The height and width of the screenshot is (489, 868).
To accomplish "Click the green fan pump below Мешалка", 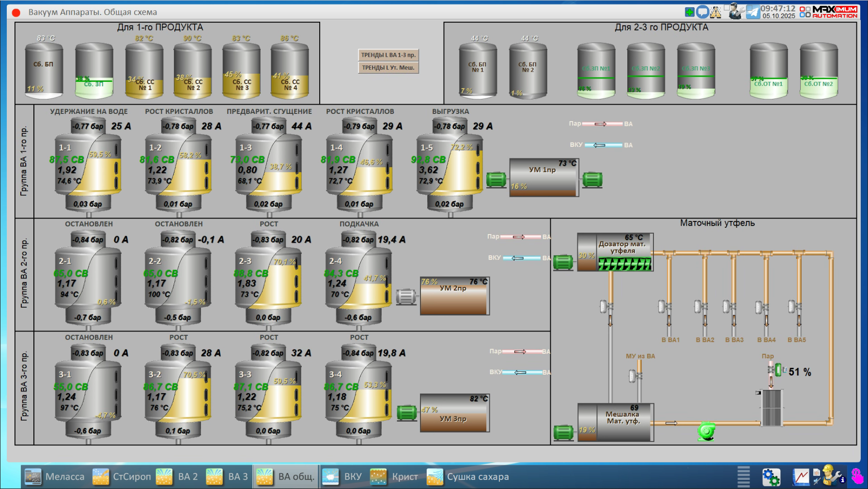I will (x=706, y=431).
